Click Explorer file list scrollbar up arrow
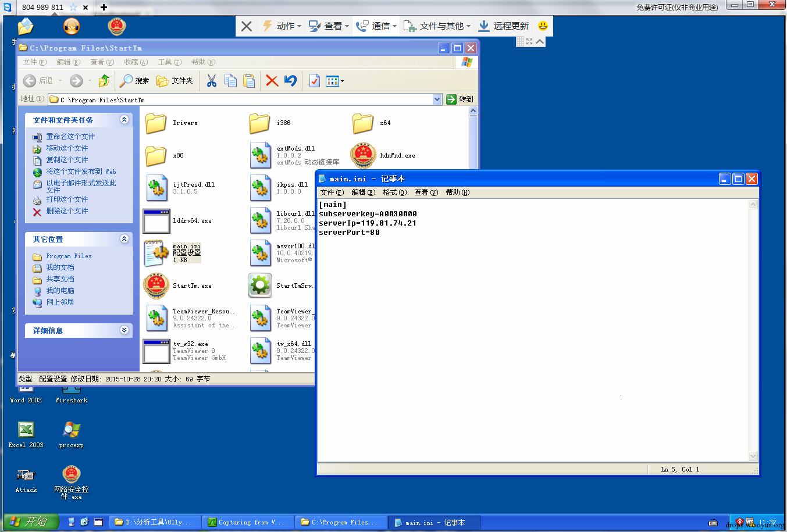Image resolution: width=787 pixels, height=532 pixels. 473,111
